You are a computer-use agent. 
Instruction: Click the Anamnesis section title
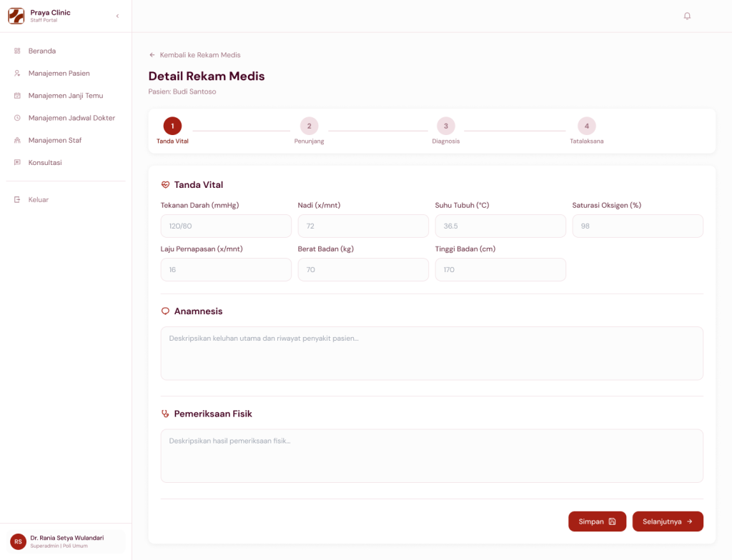pyautogui.click(x=199, y=311)
